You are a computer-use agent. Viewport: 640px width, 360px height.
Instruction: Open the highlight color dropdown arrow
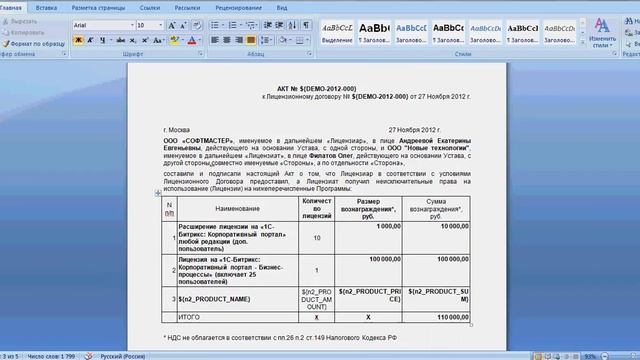182,40
